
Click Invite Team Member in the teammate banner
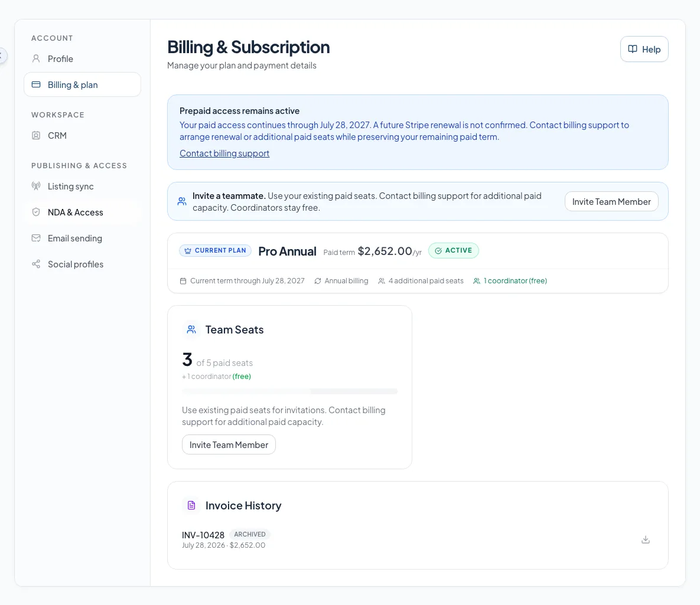[x=611, y=202]
